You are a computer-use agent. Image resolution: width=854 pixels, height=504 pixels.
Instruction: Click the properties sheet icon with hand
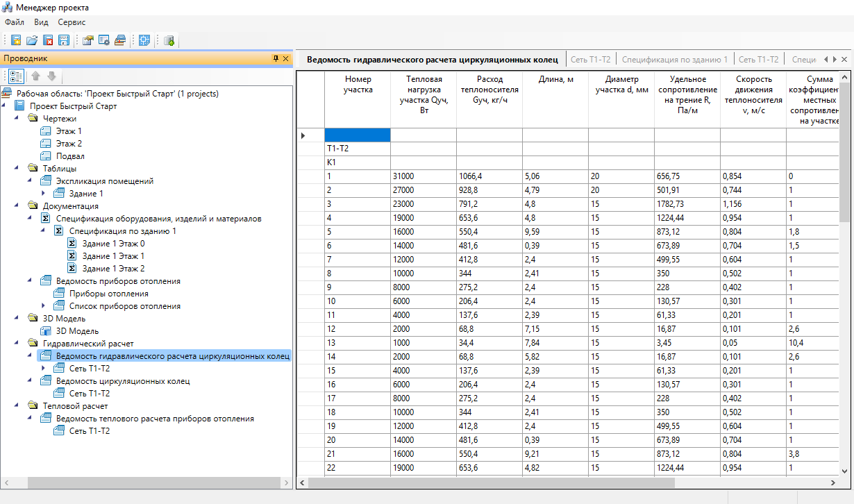[88, 40]
